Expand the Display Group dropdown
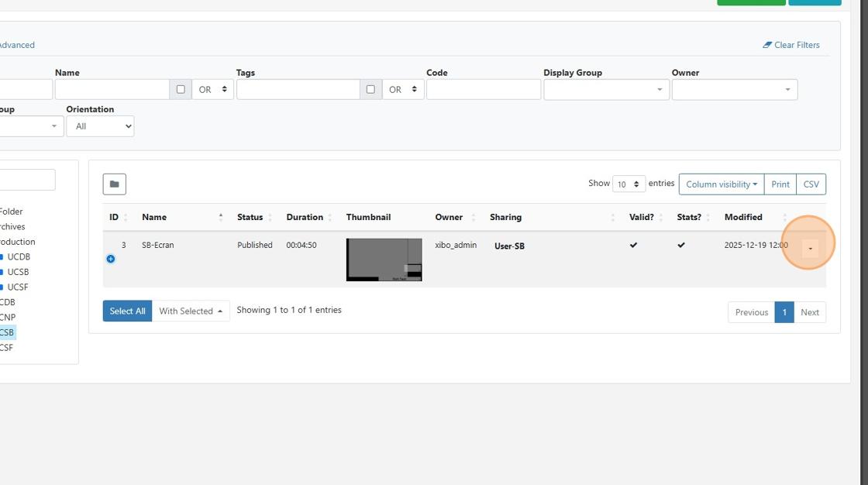 (x=606, y=89)
